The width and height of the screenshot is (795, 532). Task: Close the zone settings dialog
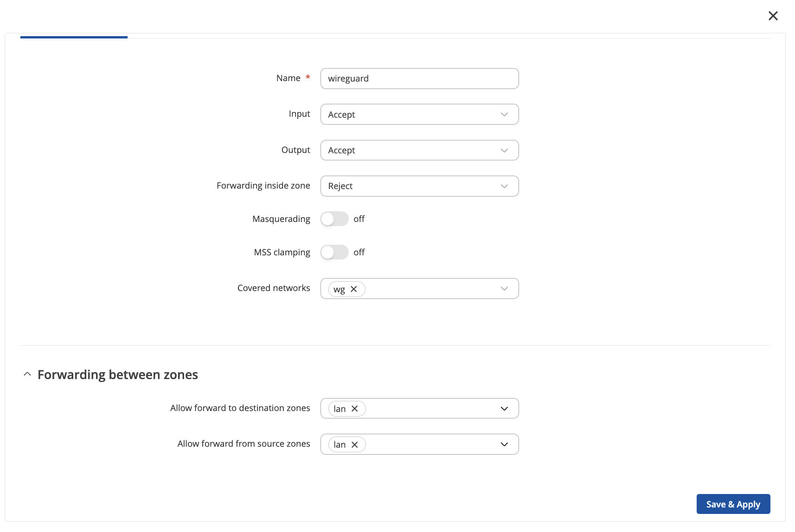click(773, 16)
